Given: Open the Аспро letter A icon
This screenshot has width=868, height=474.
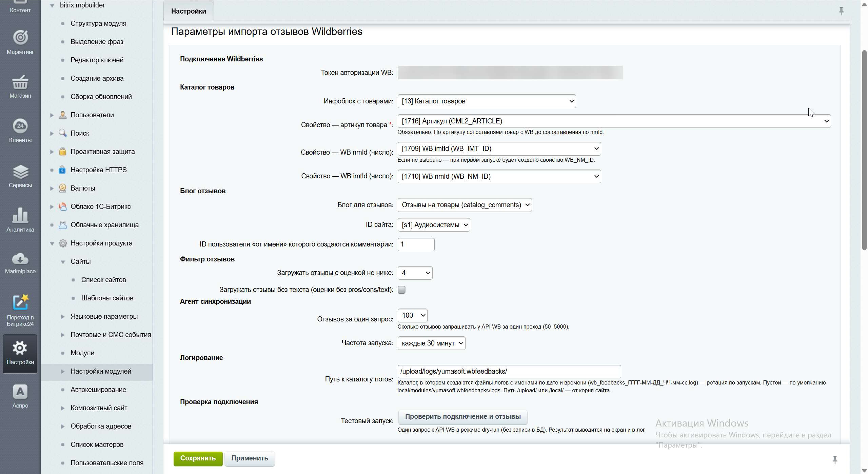Looking at the screenshot, I should (20, 392).
